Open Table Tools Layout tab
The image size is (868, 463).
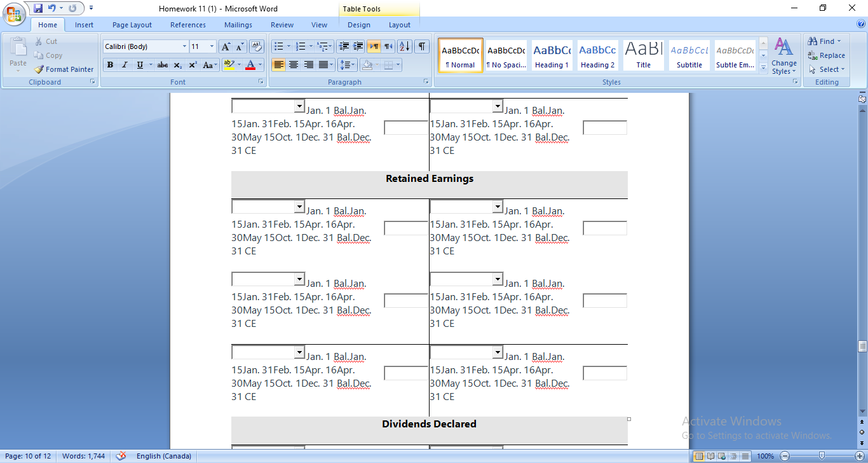400,25
